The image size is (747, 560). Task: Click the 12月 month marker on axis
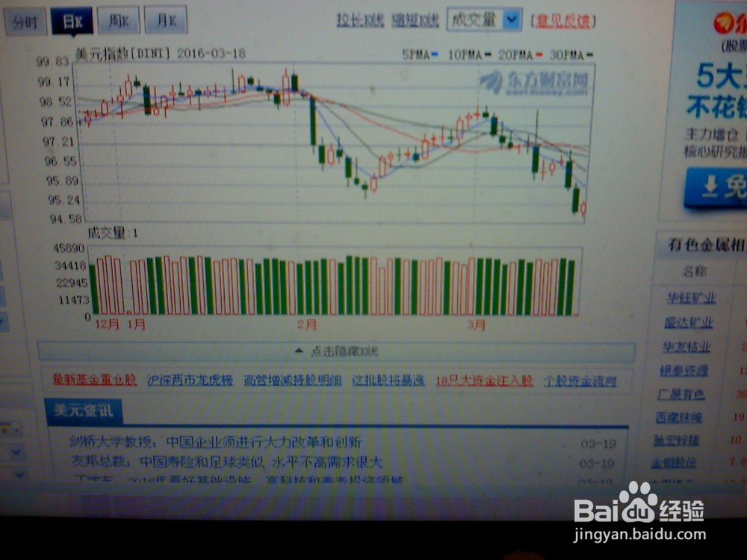107,324
